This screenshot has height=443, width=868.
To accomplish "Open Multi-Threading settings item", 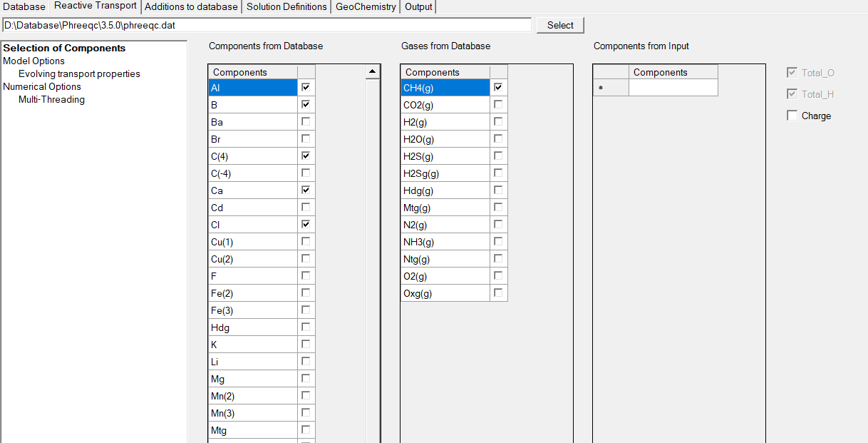I will tap(51, 99).
